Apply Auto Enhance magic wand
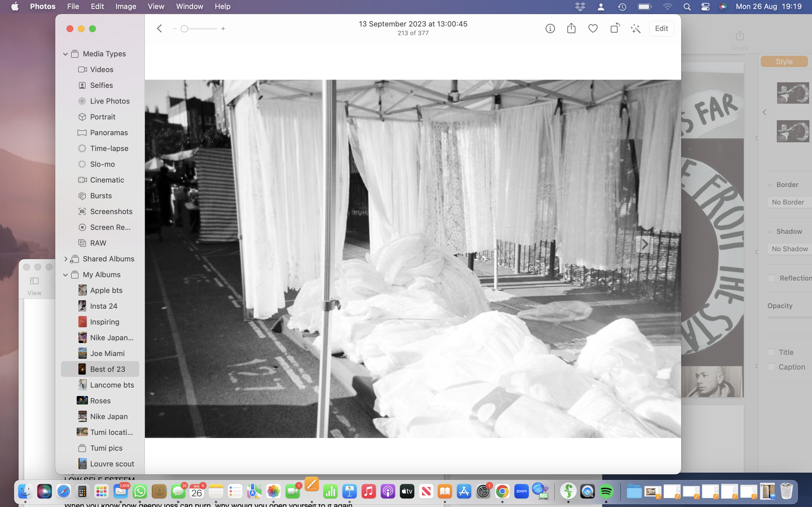812x507 pixels. [636, 29]
